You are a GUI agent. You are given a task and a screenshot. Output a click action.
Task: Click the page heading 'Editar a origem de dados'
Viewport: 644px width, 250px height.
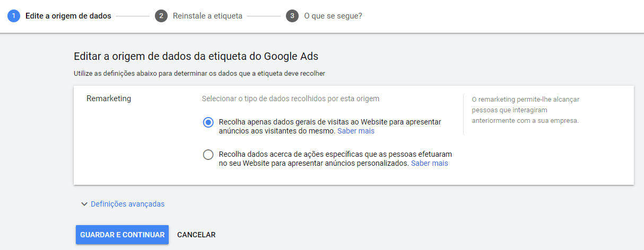(x=196, y=56)
